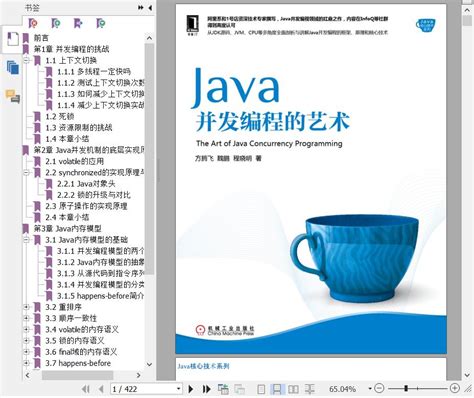Select the 2.2.2 锁的升级与对比 bookmark

(x=94, y=195)
